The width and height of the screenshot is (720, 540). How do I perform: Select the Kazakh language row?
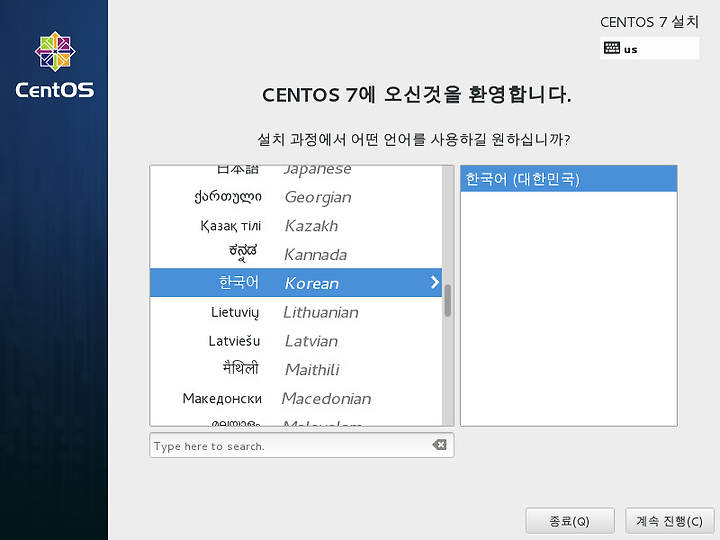296,225
